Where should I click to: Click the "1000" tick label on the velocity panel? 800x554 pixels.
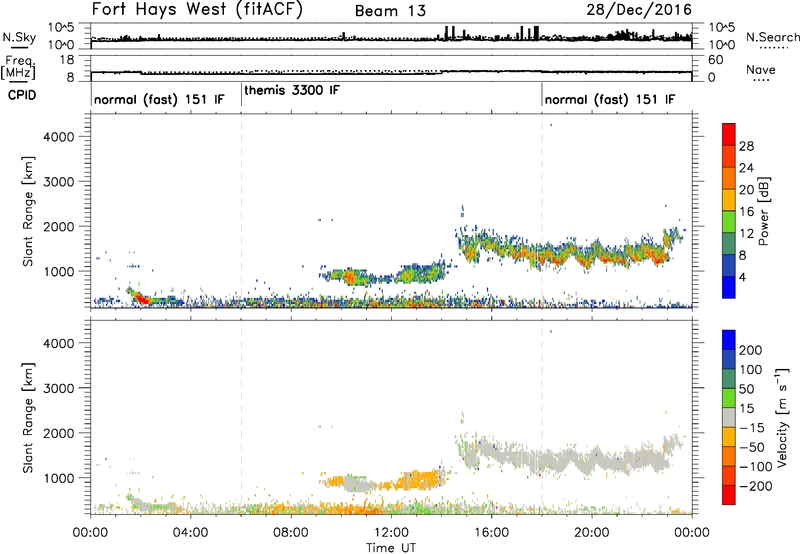[x=59, y=478]
